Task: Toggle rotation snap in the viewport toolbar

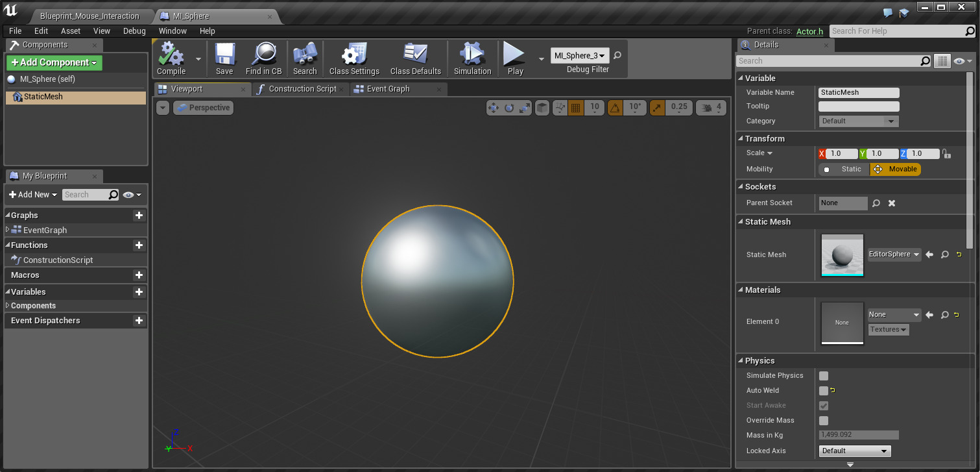Action: 615,108
